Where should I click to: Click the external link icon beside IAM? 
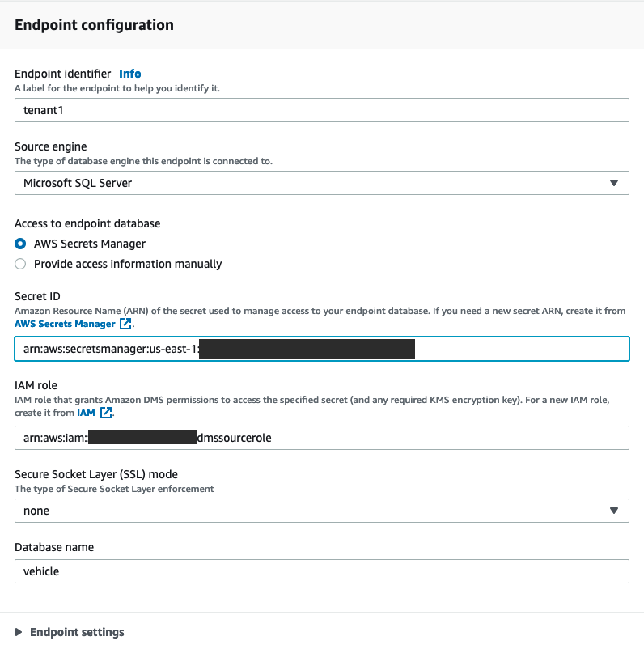pyautogui.click(x=106, y=413)
